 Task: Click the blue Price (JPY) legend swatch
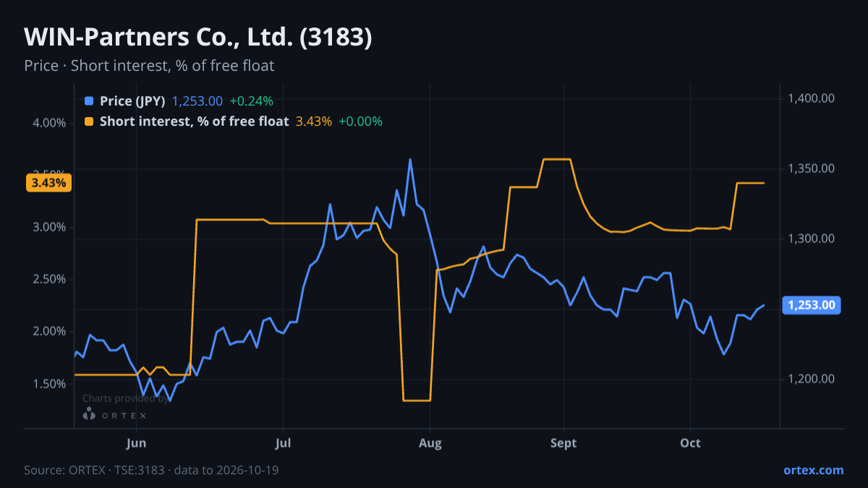click(x=89, y=101)
